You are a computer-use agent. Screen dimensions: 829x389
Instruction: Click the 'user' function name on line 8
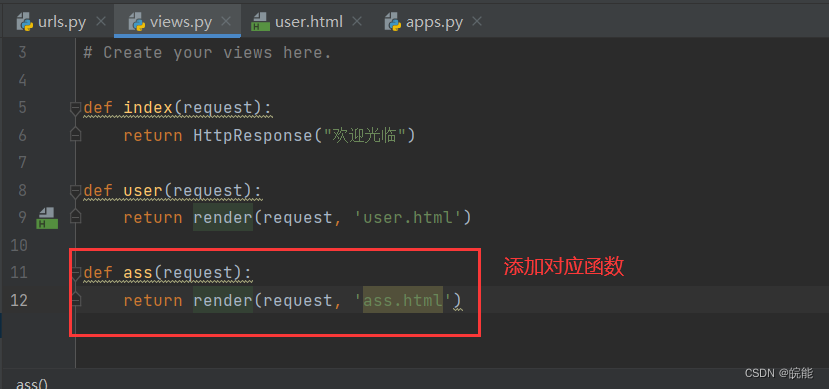pyautogui.click(x=143, y=190)
